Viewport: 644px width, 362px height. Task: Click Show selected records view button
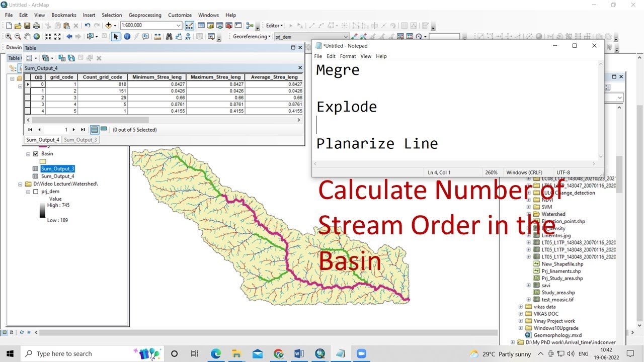(104, 129)
